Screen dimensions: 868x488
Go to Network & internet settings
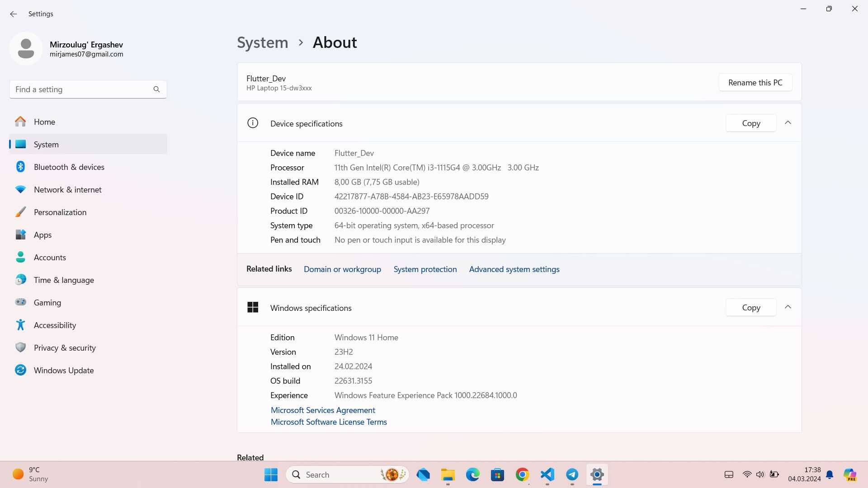88,189
